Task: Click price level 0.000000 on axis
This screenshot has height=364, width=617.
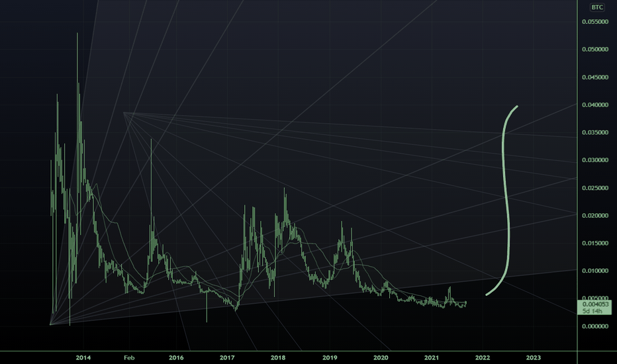Action: (595, 326)
